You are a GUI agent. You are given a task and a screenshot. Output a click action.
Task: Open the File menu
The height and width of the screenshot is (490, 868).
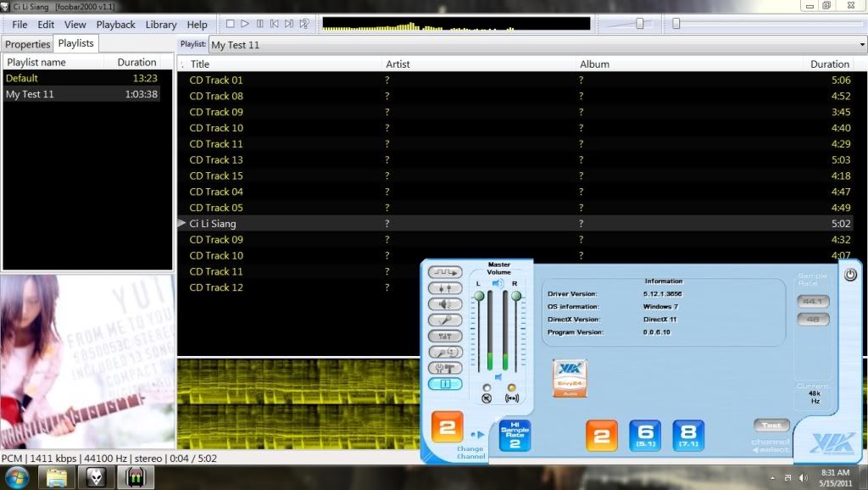coord(19,25)
